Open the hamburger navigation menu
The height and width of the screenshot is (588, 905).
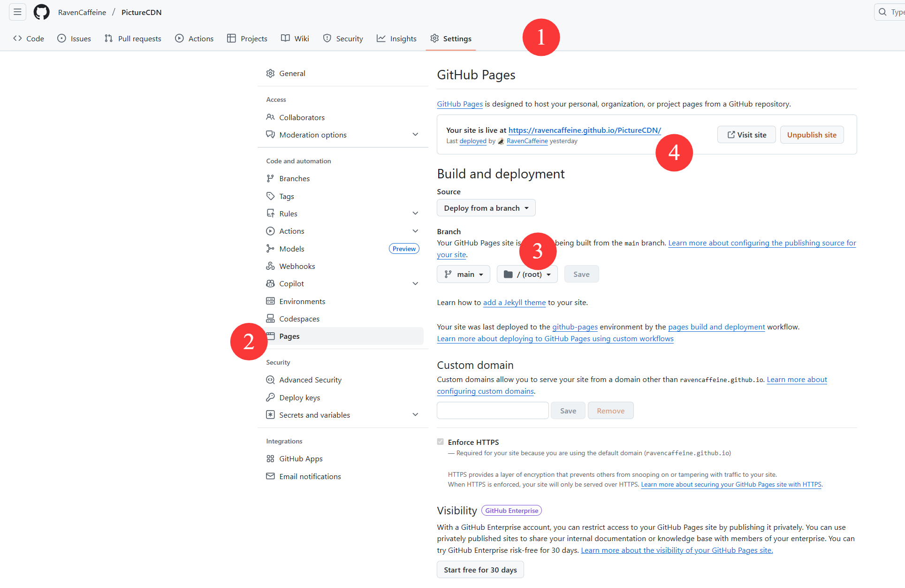click(x=17, y=12)
